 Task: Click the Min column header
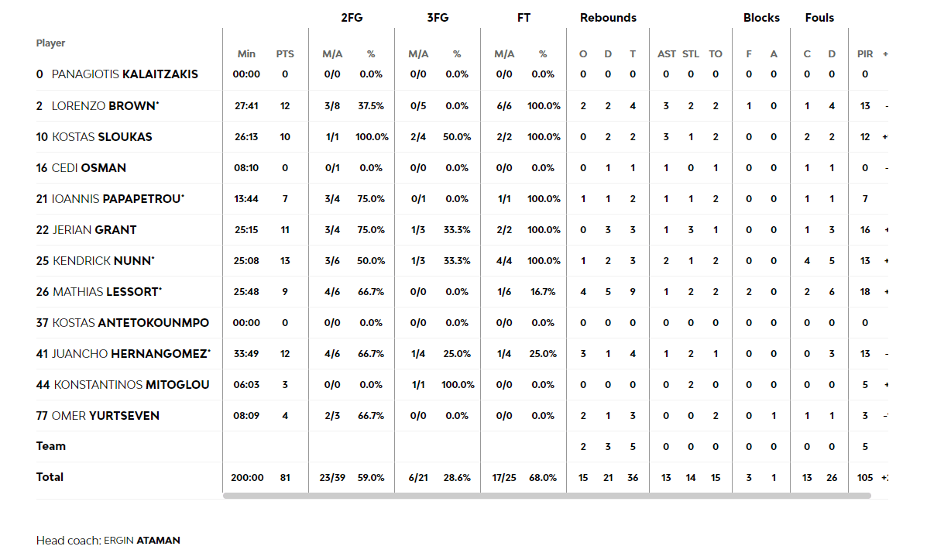click(x=246, y=54)
